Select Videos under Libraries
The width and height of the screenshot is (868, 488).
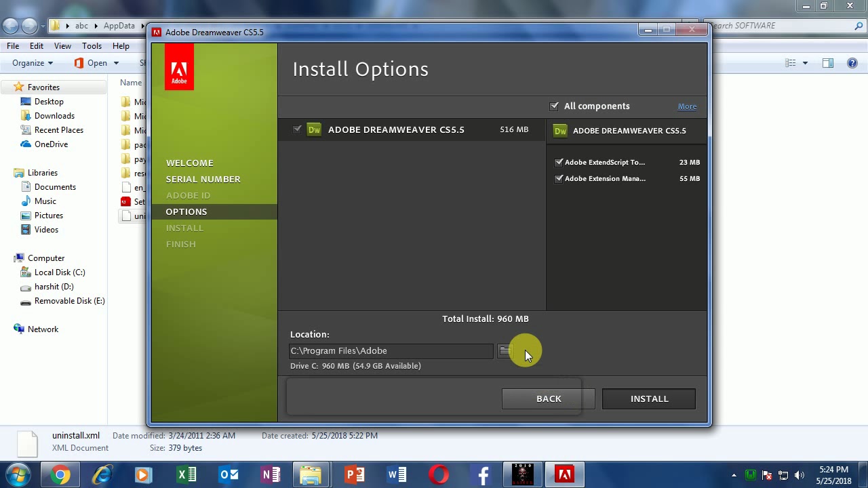[x=46, y=230]
